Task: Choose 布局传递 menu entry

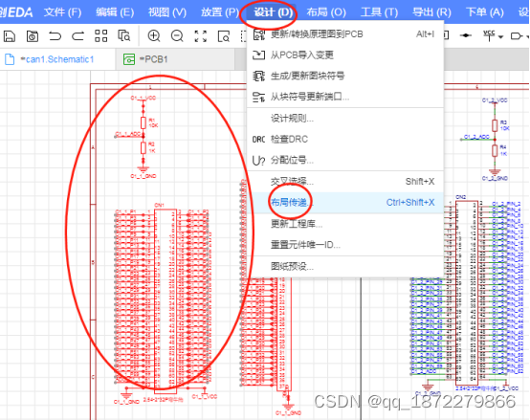Action: click(345, 203)
